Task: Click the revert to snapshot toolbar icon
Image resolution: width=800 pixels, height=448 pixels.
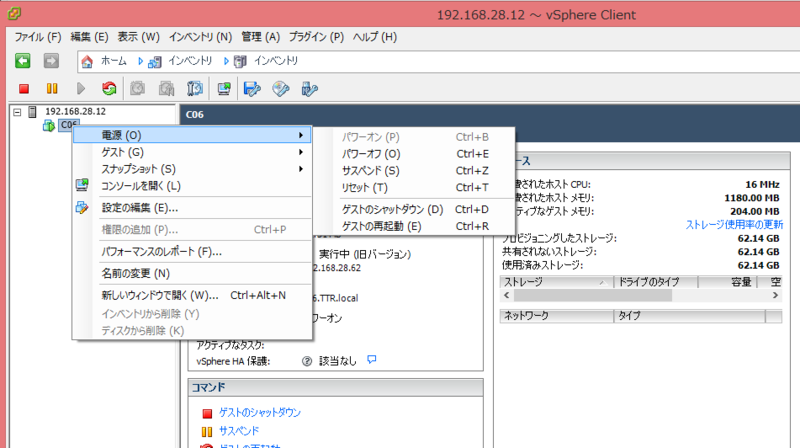Action: [166, 89]
